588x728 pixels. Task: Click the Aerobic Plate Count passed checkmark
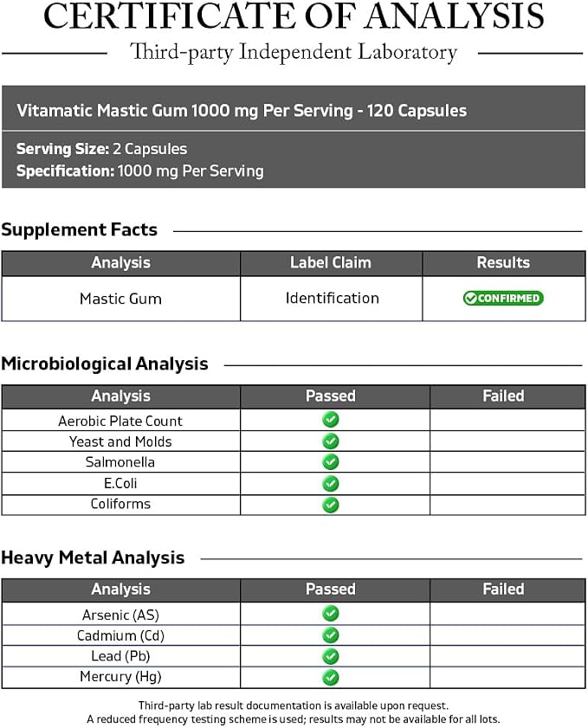point(331,420)
